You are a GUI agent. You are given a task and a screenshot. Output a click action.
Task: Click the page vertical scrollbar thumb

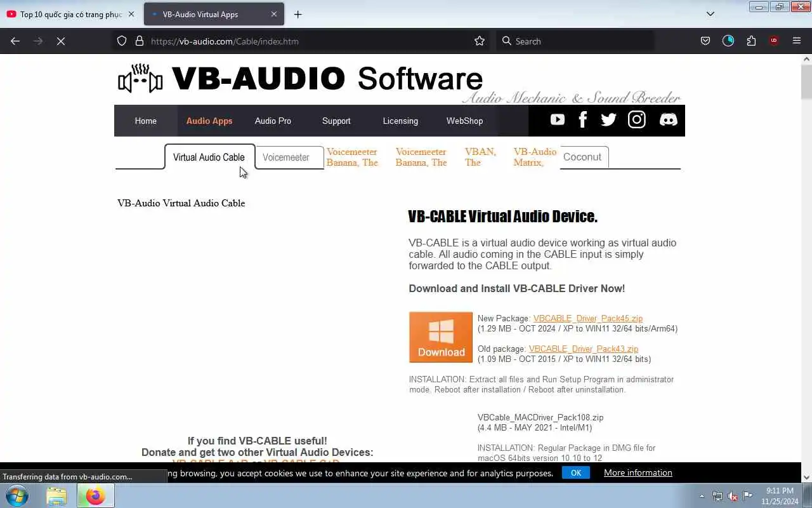click(806, 82)
